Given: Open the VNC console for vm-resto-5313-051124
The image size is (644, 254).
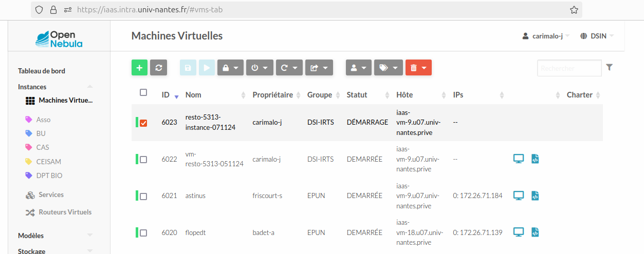Looking at the screenshot, I should pos(519,159).
